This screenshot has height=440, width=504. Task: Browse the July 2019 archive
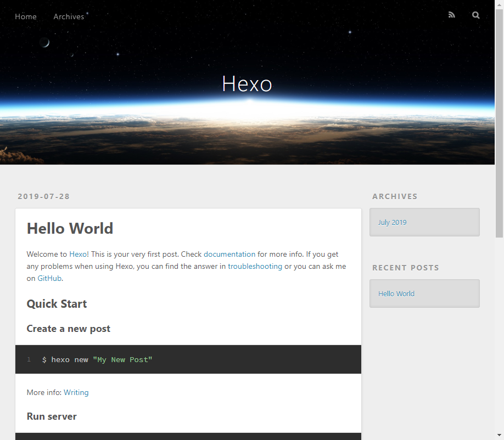click(x=392, y=222)
